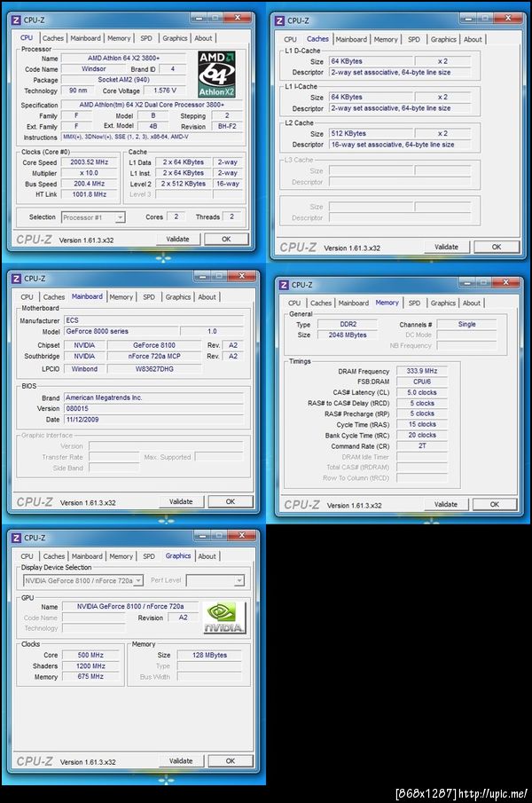The width and height of the screenshot is (532, 803).
Task: Click the '1200 MHz' shaders clock value
Action: pos(90,665)
